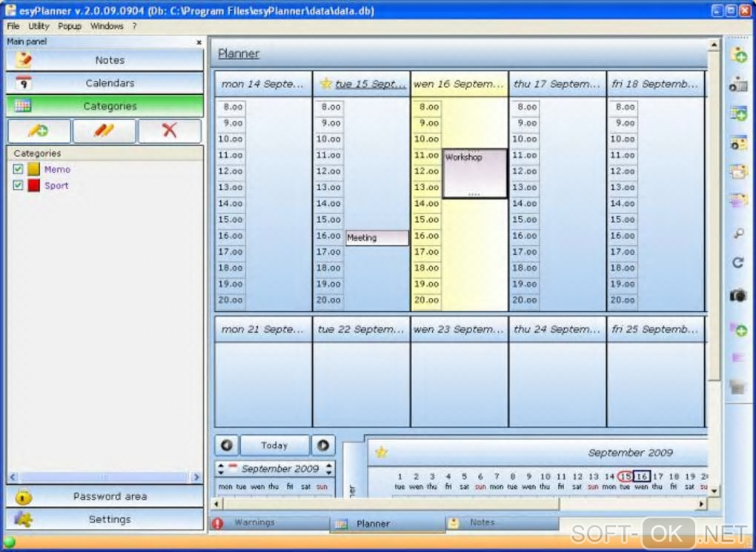Click the purple list-plus icon in the right toolbar
756x552 pixels.
[738, 329]
